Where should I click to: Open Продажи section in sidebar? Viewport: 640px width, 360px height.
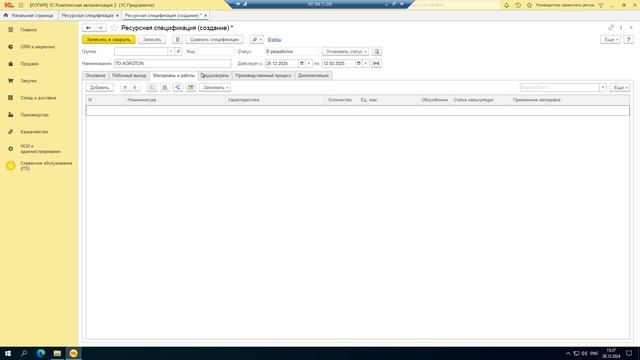(x=29, y=64)
